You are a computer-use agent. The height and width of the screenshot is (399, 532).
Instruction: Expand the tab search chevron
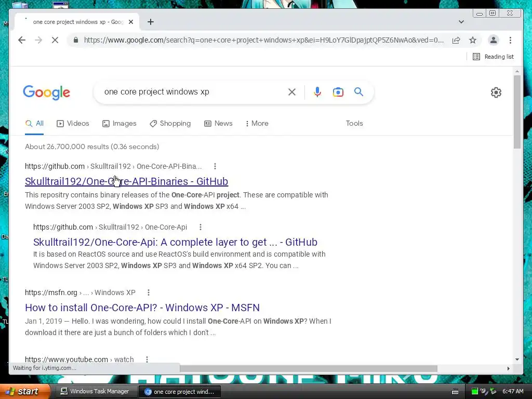tap(461, 22)
